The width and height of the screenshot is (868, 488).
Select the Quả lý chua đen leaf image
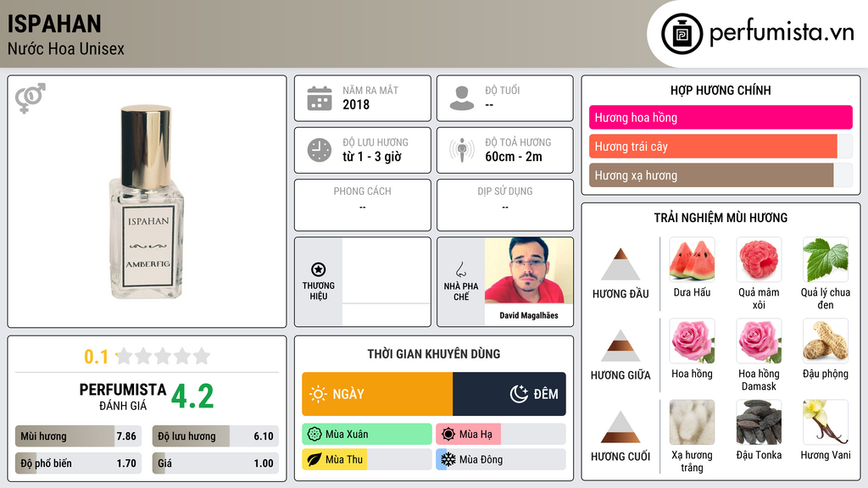point(826,259)
